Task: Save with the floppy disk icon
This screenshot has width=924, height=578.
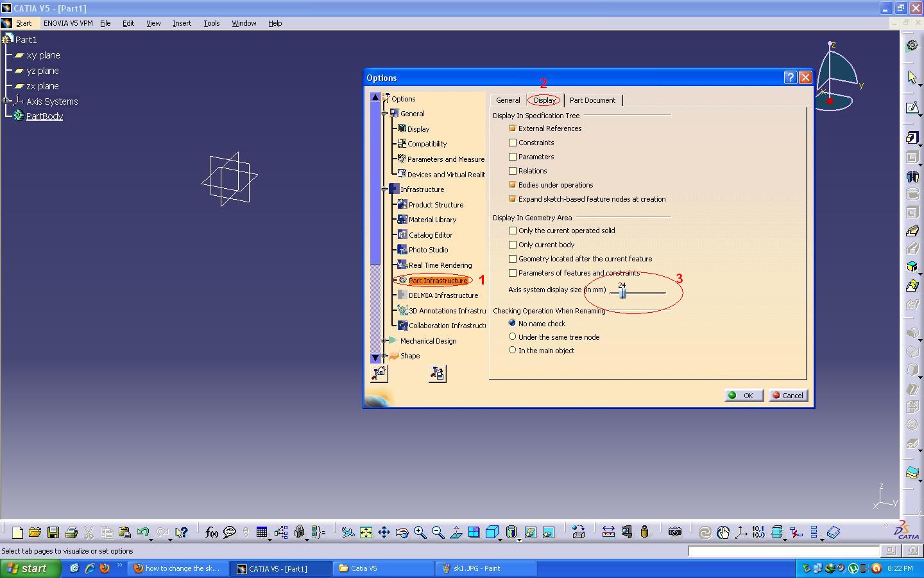Action: point(53,532)
